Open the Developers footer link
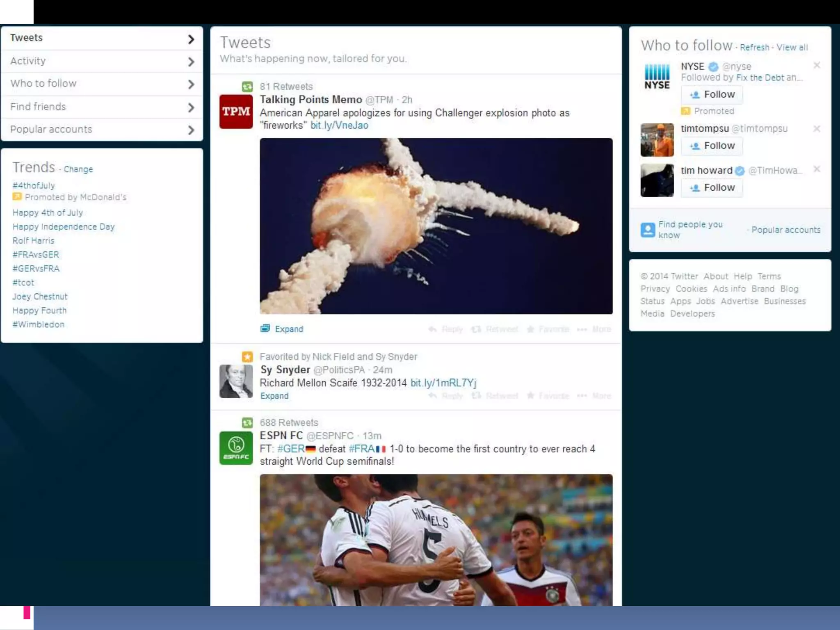This screenshot has width=840, height=630. pos(692,313)
